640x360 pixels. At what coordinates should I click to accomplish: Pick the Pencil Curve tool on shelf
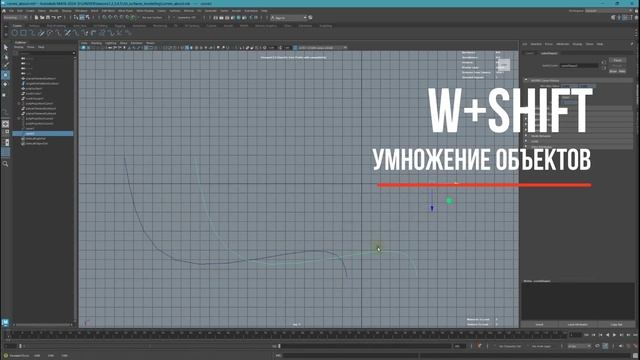pyautogui.click(x=42, y=33)
